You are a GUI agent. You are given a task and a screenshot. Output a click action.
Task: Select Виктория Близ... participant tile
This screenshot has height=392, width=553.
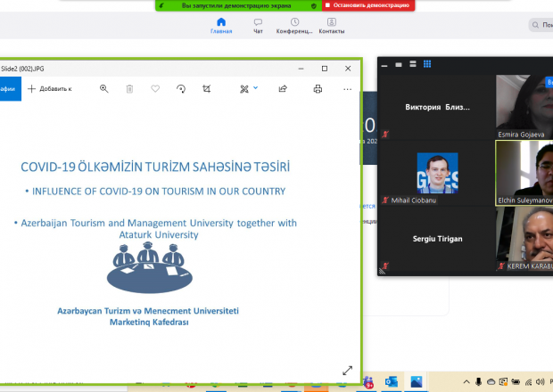coord(437,107)
